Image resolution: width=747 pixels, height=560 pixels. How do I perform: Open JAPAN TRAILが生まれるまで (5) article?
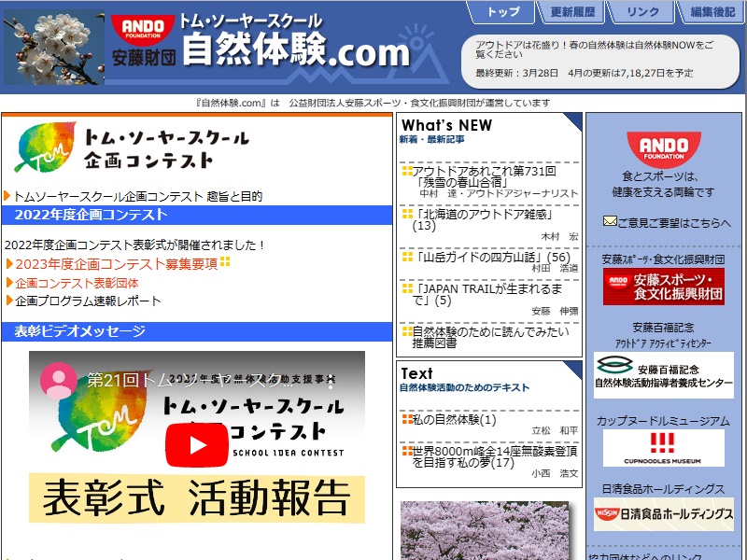point(486,294)
